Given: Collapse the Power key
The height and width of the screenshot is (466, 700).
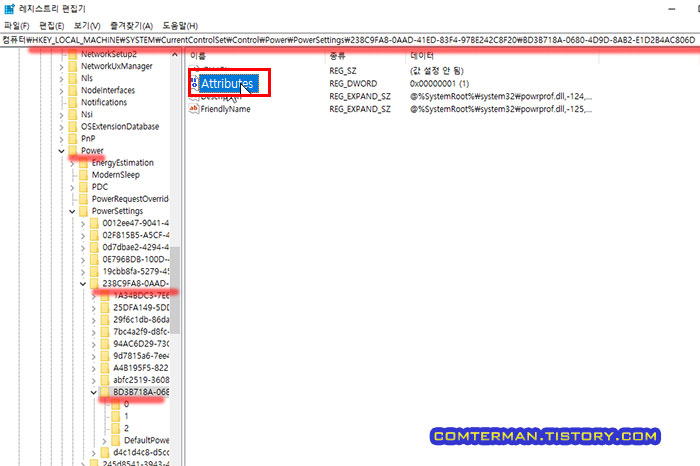Looking at the screenshot, I should [62, 151].
